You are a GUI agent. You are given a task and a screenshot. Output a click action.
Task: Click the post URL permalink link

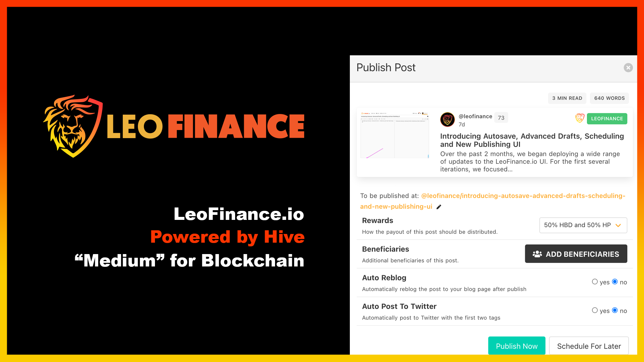coord(492,201)
